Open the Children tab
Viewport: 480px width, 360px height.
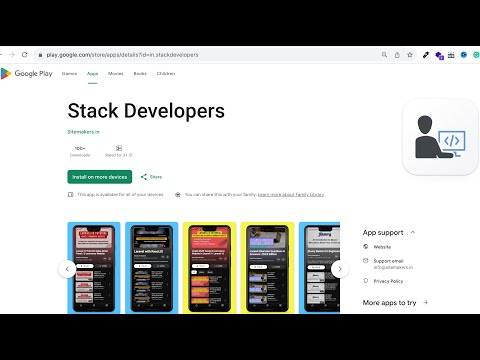[166, 73]
